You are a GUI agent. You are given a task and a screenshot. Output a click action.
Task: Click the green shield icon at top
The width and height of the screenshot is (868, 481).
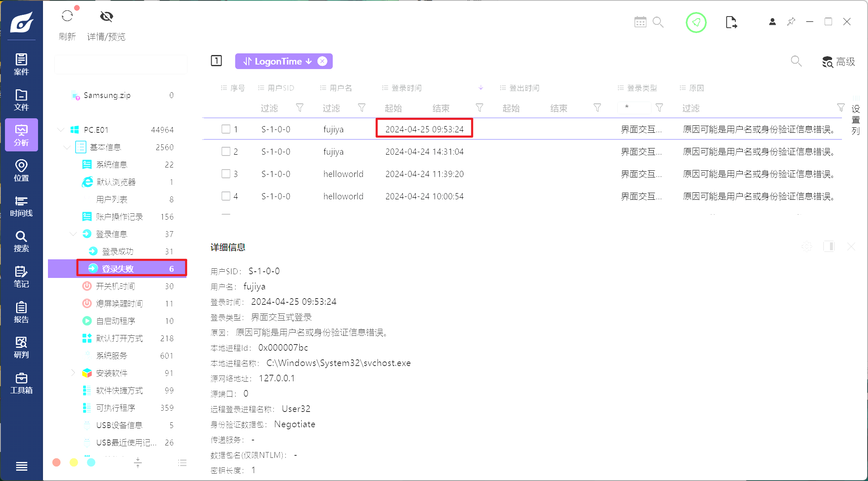pos(696,22)
